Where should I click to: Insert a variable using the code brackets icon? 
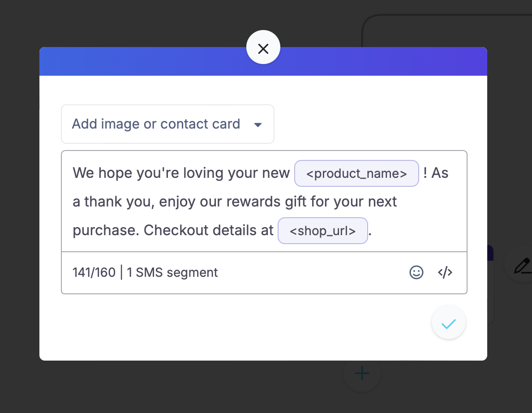pyautogui.click(x=445, y=272)
